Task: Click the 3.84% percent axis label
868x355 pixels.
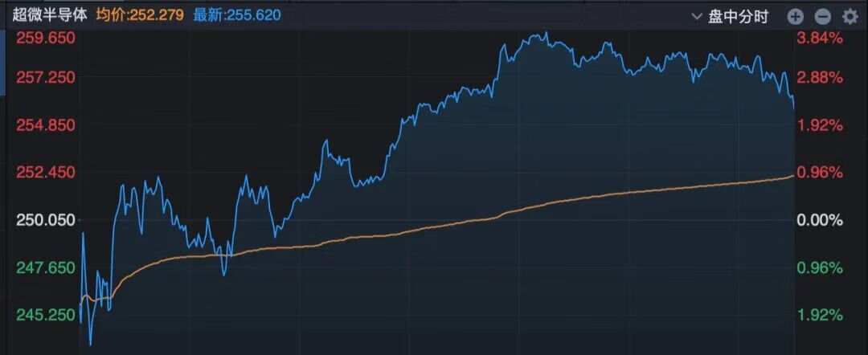Action: pyautogui.click(x=819, y=38)
